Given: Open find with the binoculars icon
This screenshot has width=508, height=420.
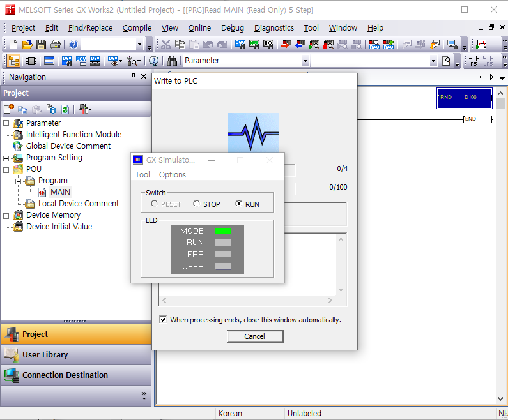Looking at the screenshot, I should [172, 61].
